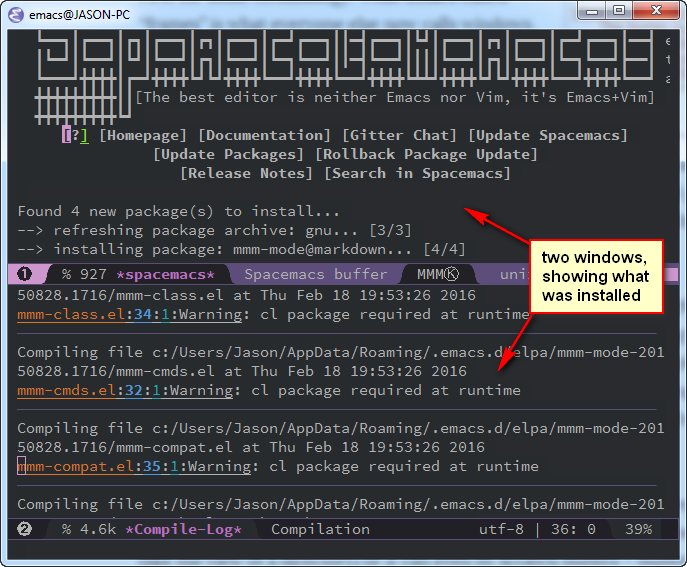Close the Emacs window
The image size is (687, 567).
pos(656,11)
